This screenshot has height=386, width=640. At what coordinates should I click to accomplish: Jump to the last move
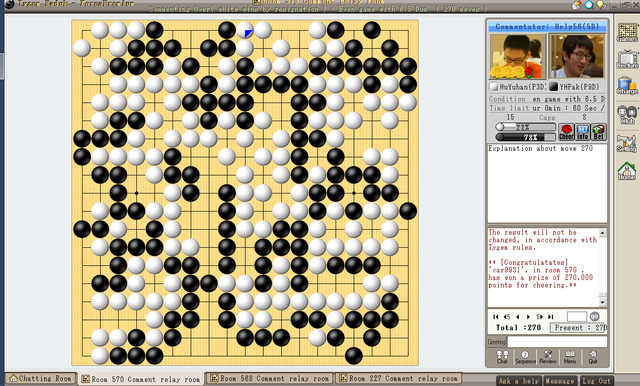tap(551, 317)
